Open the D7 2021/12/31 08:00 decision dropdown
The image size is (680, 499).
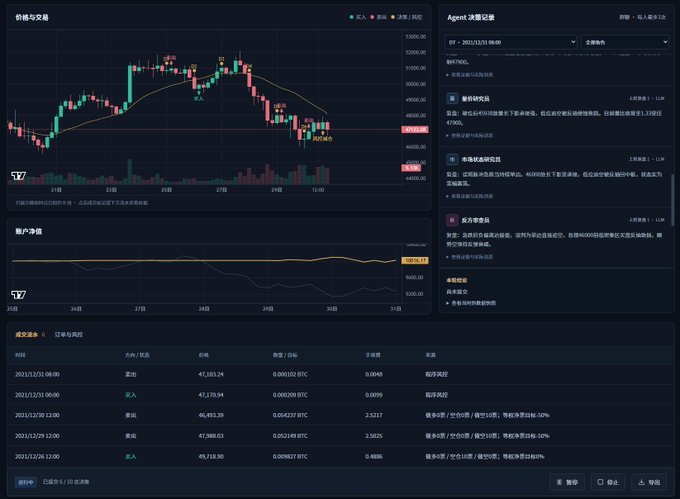pyautogui.click(x=511, y=42)
